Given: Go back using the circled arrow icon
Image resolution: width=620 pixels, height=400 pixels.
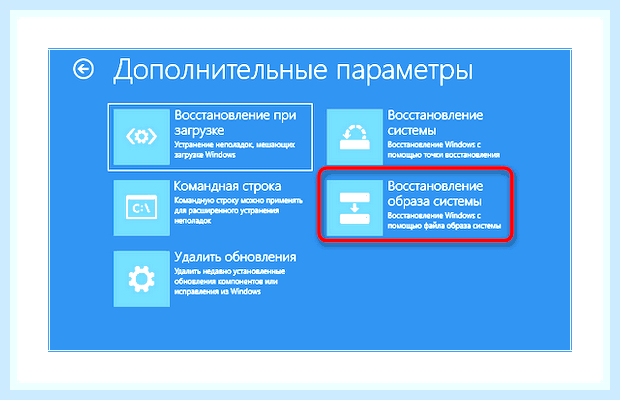Looking at the screenshot, I should [x=83, y=70].
